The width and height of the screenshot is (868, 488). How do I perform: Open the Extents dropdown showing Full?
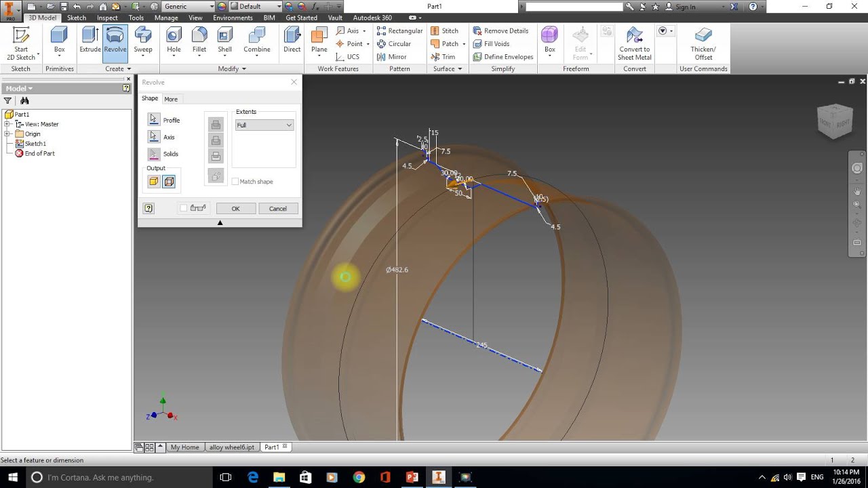(x=264, y=125)
